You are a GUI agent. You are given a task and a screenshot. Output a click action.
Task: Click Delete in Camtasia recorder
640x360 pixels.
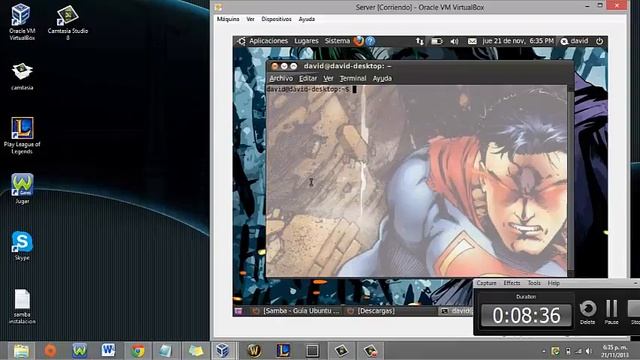pos(588,312)
